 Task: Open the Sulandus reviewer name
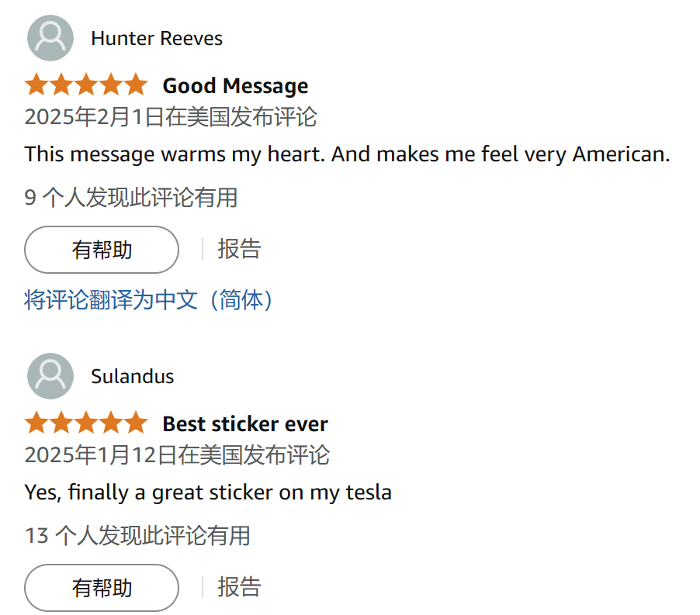133,376
